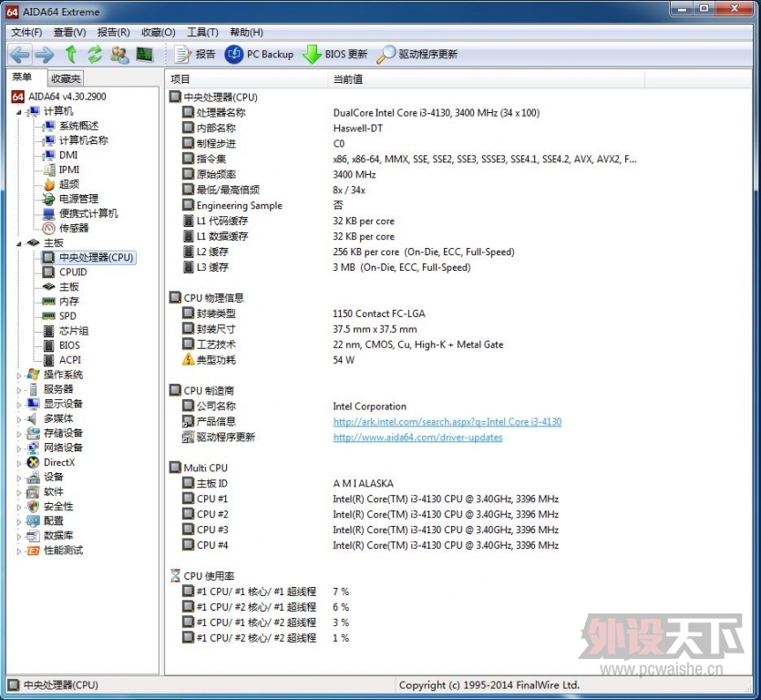The width and height of the screenshot is (761, 700).
Task: Click the 多媒体 speaker icon
Action: 33,419
